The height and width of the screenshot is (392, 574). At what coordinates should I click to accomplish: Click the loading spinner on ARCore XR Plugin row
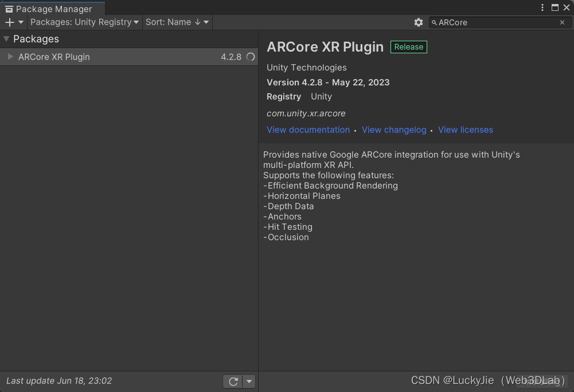251,57
